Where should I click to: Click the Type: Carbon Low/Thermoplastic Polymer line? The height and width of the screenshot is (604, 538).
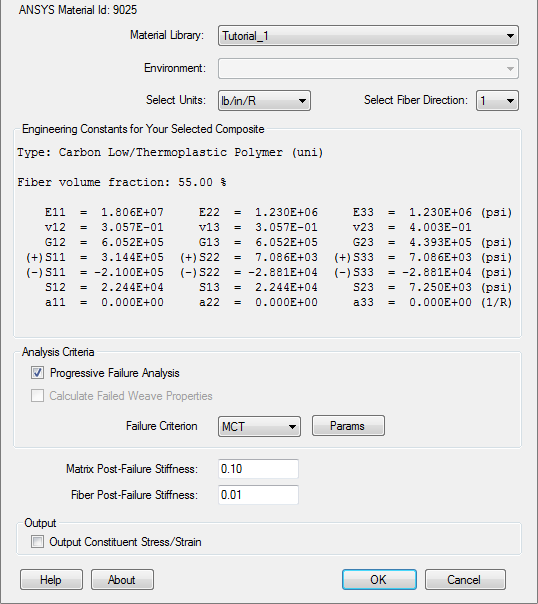pos(170,153)
